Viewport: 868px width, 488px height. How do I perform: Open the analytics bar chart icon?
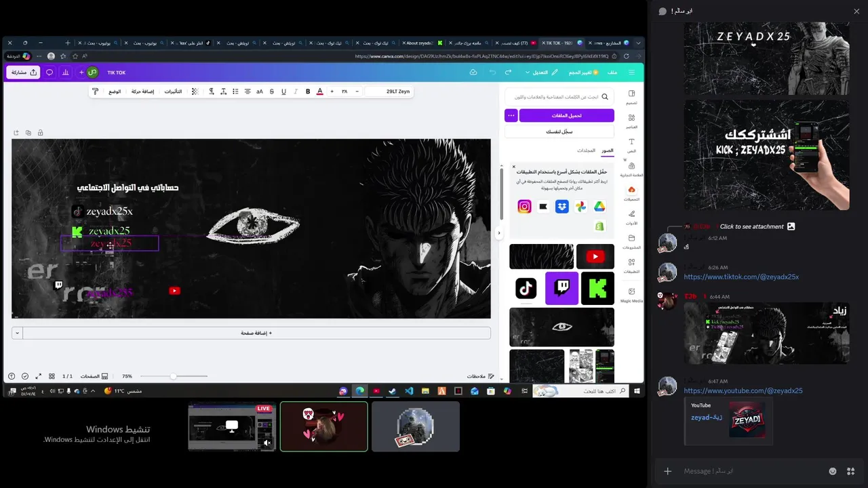66,73
